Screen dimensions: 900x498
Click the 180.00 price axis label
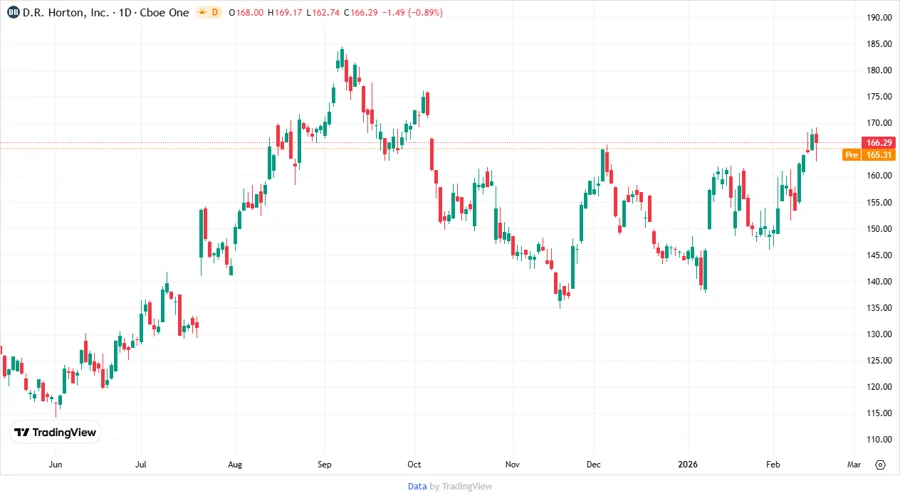pos(879,70)
